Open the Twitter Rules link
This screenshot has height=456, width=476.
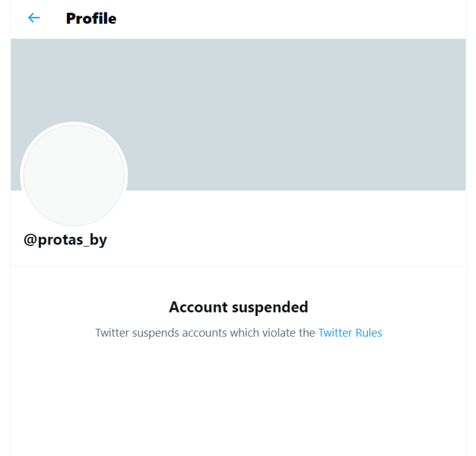coord(350,333)
